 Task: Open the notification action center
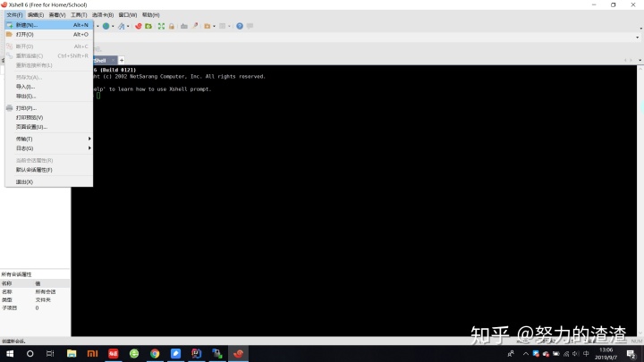click(x=631, y=353)
